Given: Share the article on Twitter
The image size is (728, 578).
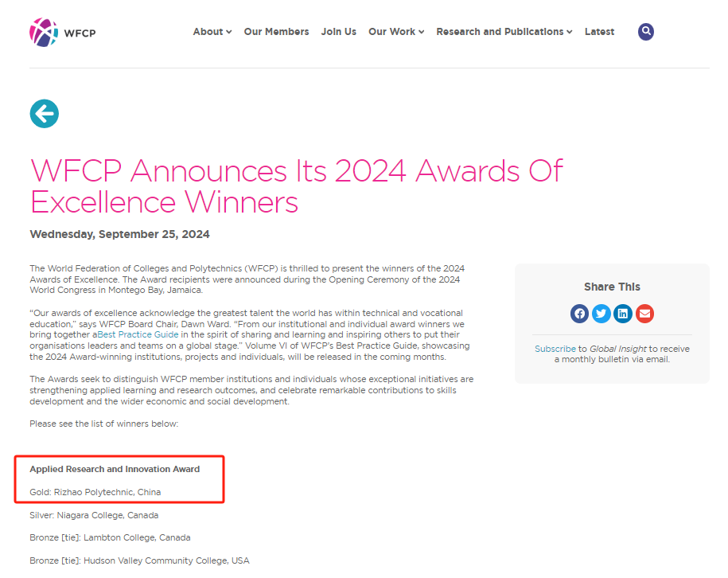Looking at the screenshot, I should click(x=601, y=314).
